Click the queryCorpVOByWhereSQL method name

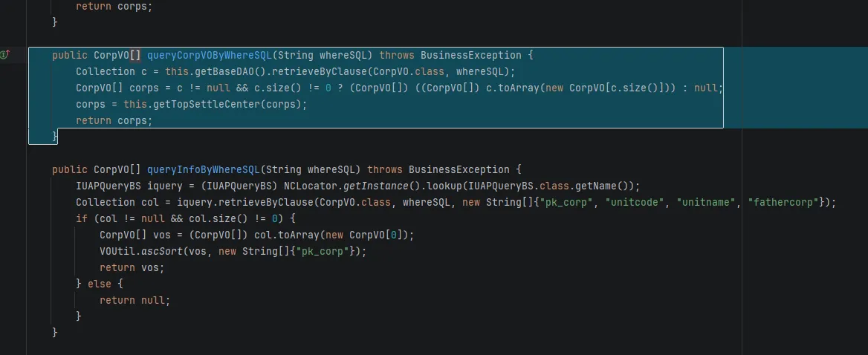tap(210, 55)
